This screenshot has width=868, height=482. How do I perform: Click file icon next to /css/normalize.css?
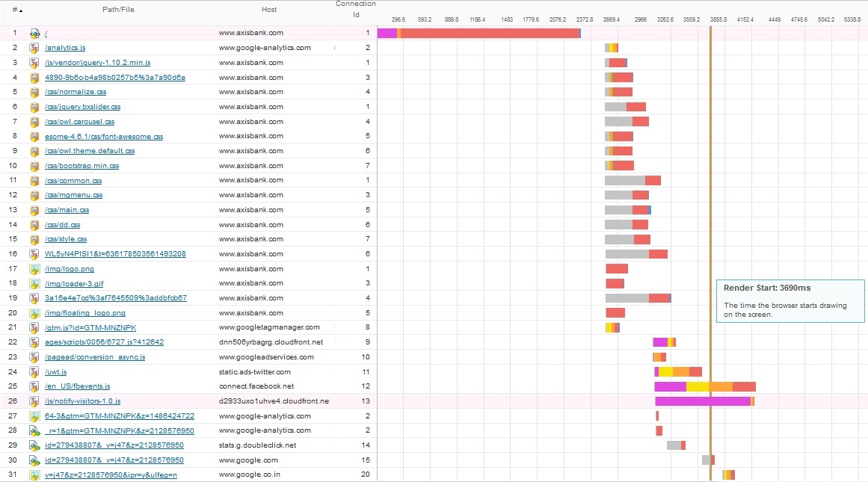pyautogui.click(x=34, y=92)
